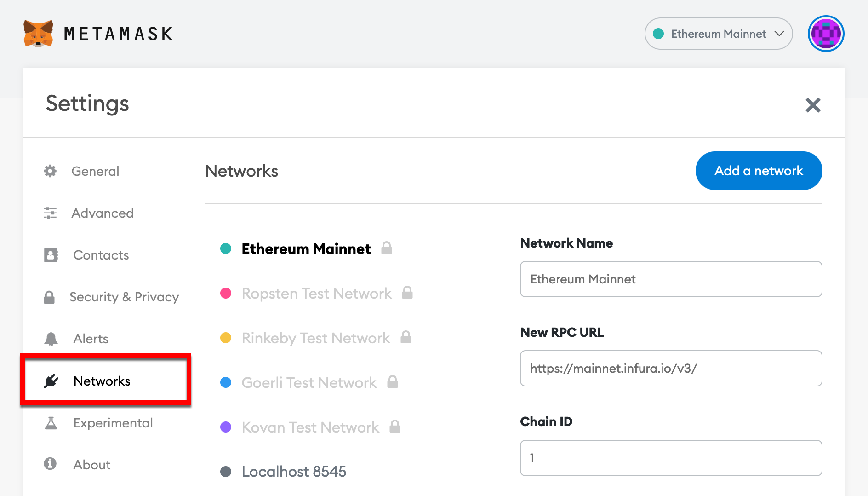Image resolution: width=868 pixels, height=496 pixels.
Task: Close the Settings panel
Action: click(813, 105)
